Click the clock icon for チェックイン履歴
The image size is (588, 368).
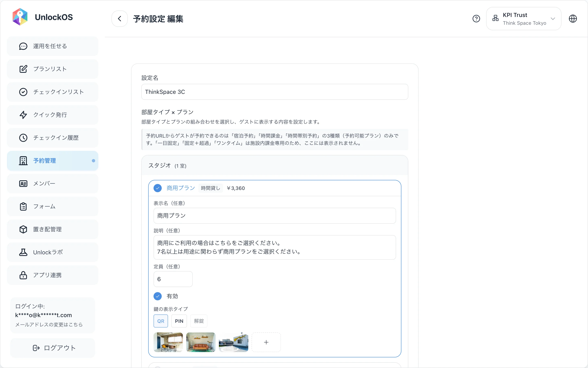tap(23, 138)
